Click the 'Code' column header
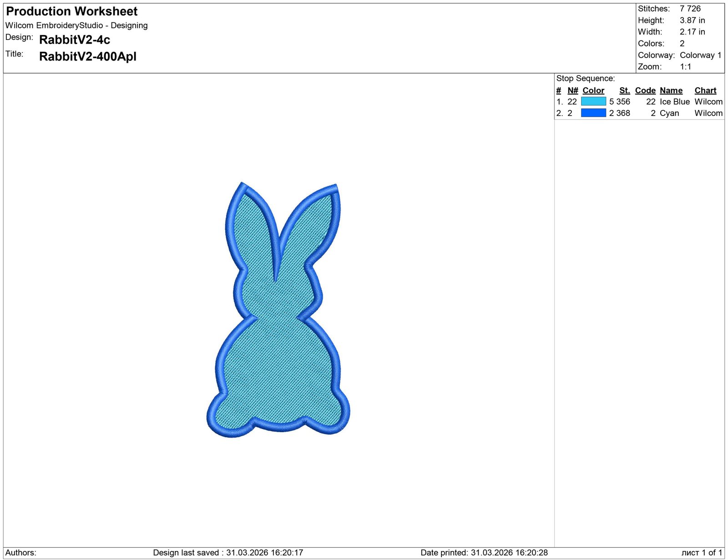Screen dimensions: 728x560 pos(645,91)
